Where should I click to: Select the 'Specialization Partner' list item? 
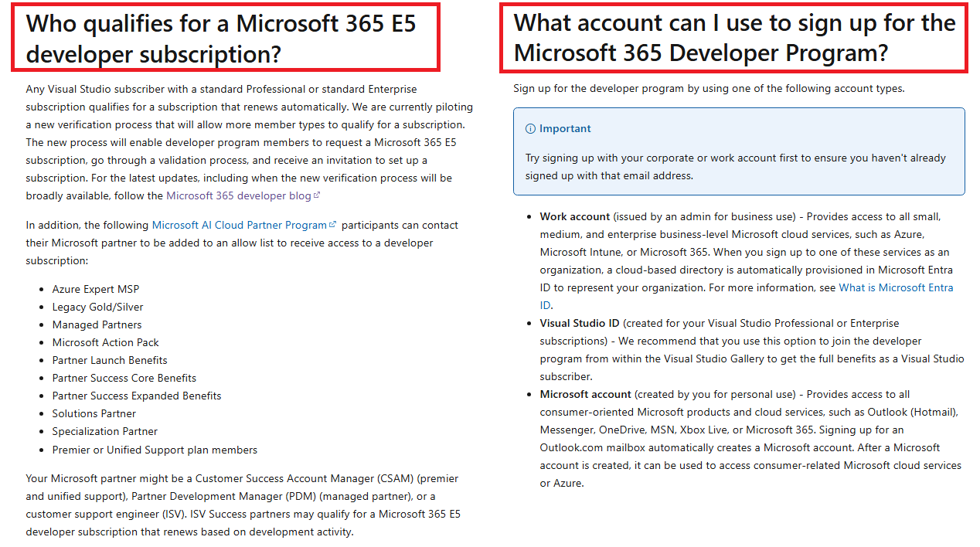[105, 431]
